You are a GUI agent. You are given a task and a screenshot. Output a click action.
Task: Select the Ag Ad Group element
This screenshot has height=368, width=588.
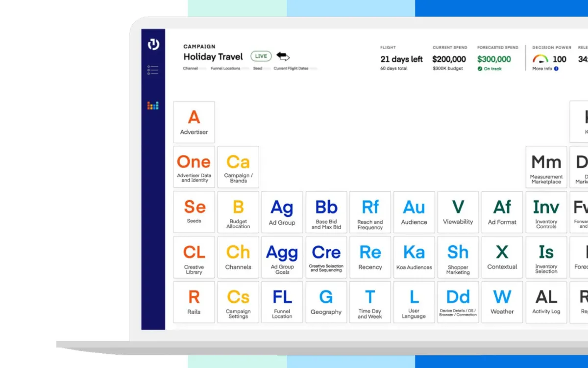point(282,212)
